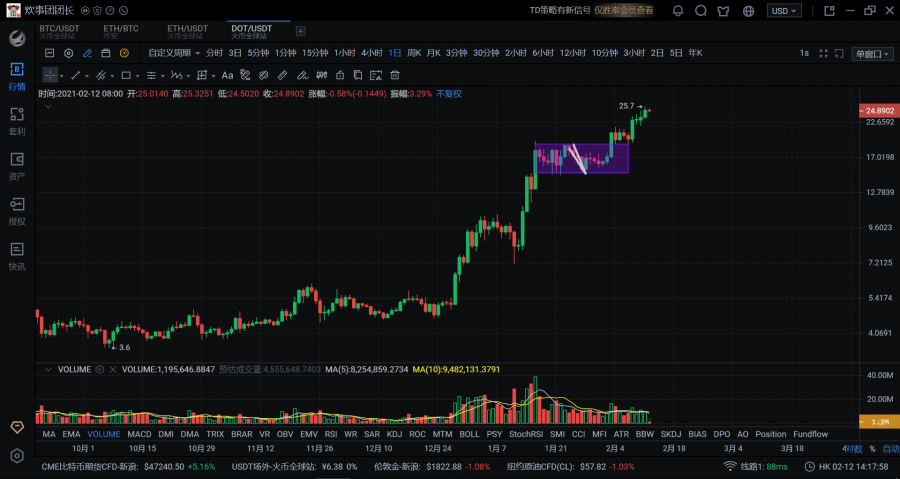Click the trash icon to delete drawings
Viewport: 900px width, 479px height.
pos(395,75)
